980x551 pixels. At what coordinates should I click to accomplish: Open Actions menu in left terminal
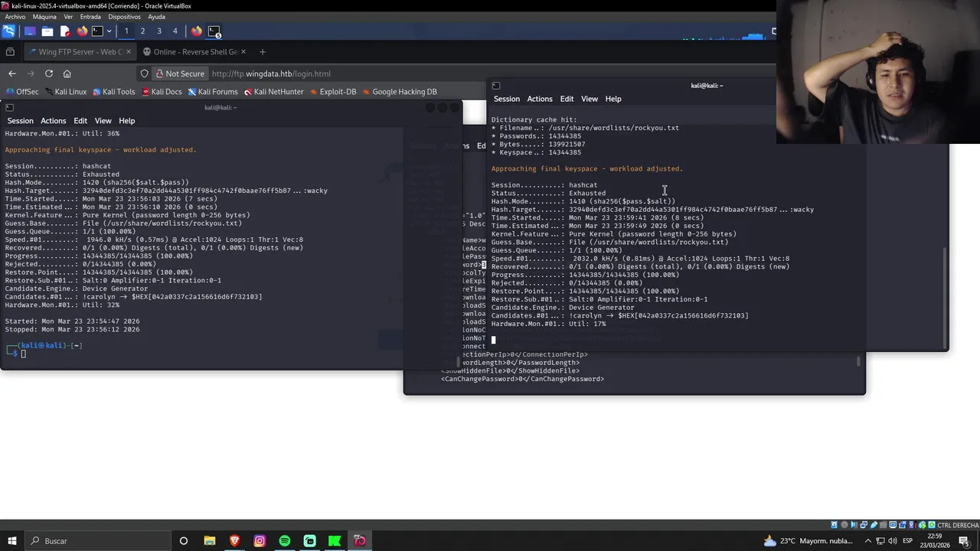coord(53,121)
